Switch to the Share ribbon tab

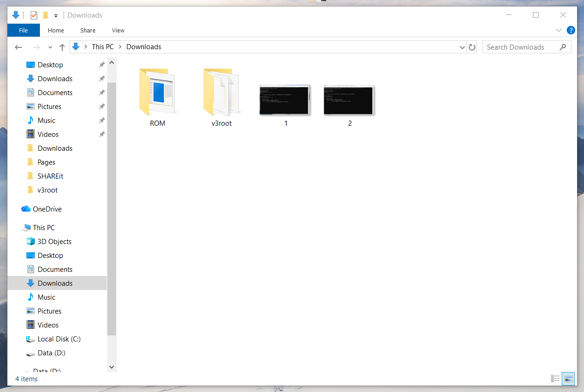[88, 30]
